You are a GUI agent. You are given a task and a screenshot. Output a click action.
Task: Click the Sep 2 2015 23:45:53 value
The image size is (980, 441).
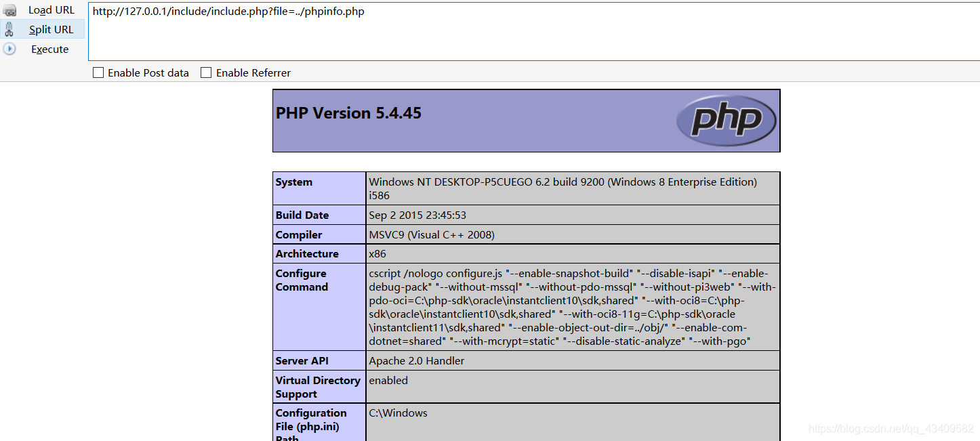point(417,215)
